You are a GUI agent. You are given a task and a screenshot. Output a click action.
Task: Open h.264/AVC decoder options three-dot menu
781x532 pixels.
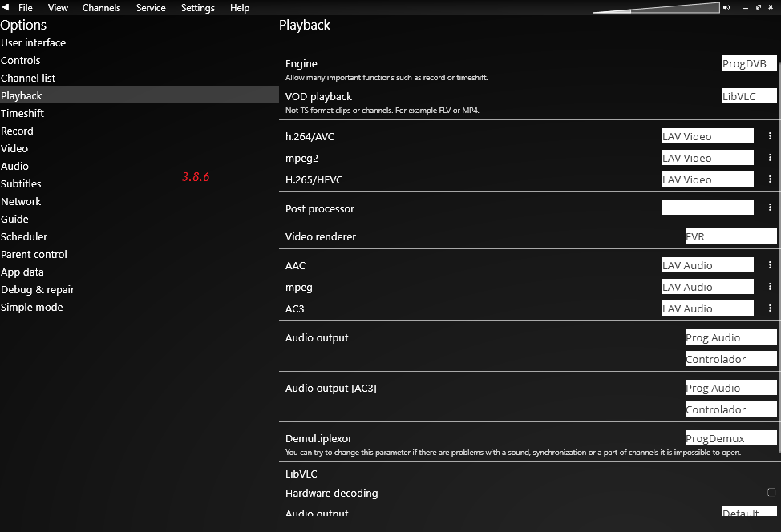(x=770, y=136)
